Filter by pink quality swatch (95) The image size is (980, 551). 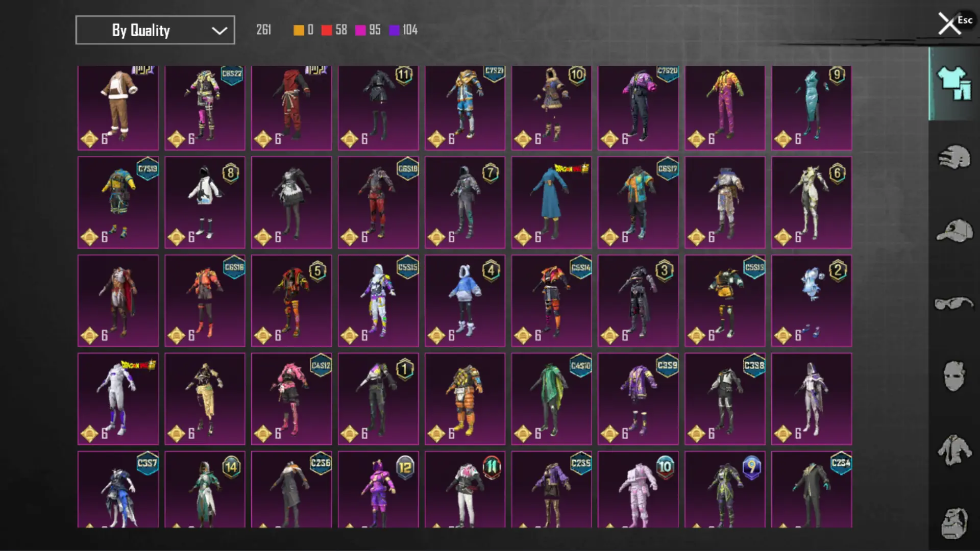click(360, 30)
